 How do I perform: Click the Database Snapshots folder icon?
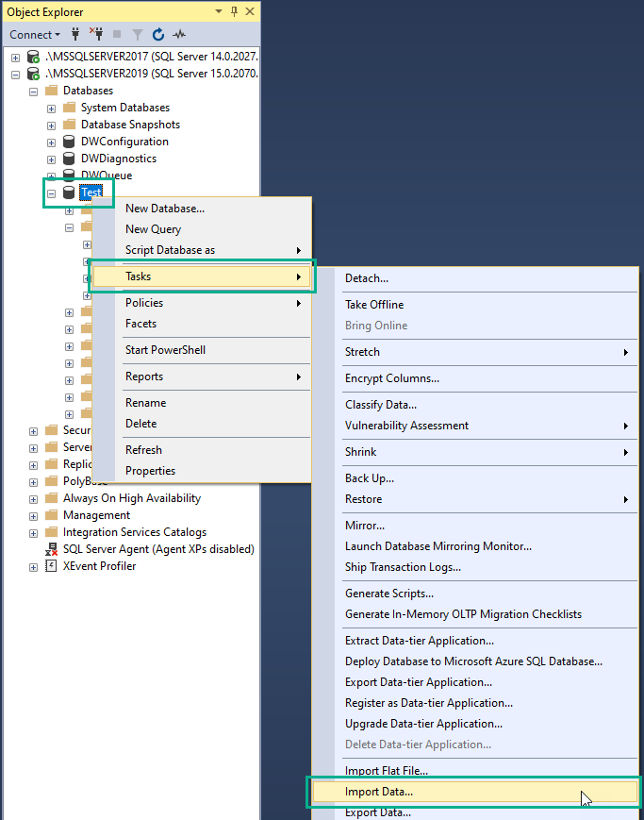[69, 125]
